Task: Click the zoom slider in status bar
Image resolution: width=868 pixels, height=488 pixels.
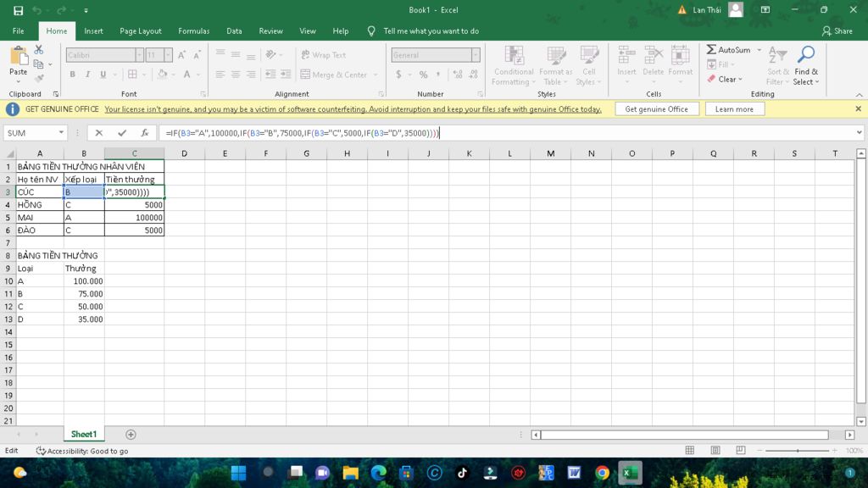Action: pos(797,451)
